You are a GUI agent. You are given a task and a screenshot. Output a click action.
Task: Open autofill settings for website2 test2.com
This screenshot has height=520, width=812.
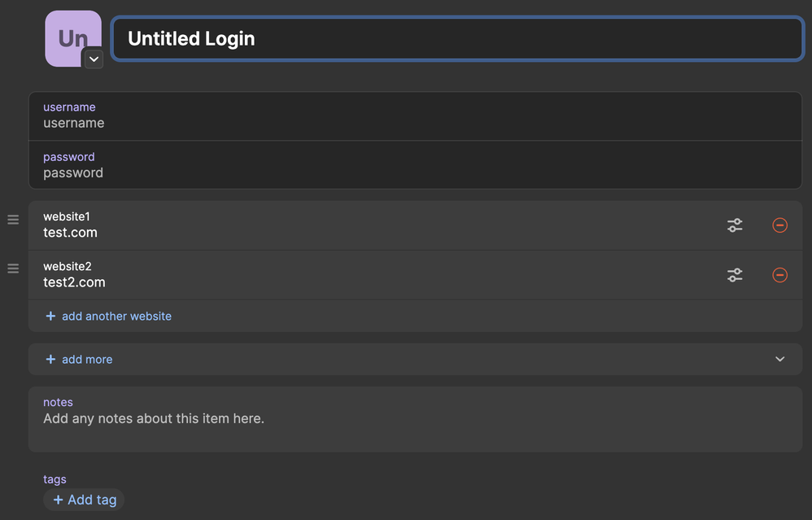pyautogui.click(x=735, y=275)
